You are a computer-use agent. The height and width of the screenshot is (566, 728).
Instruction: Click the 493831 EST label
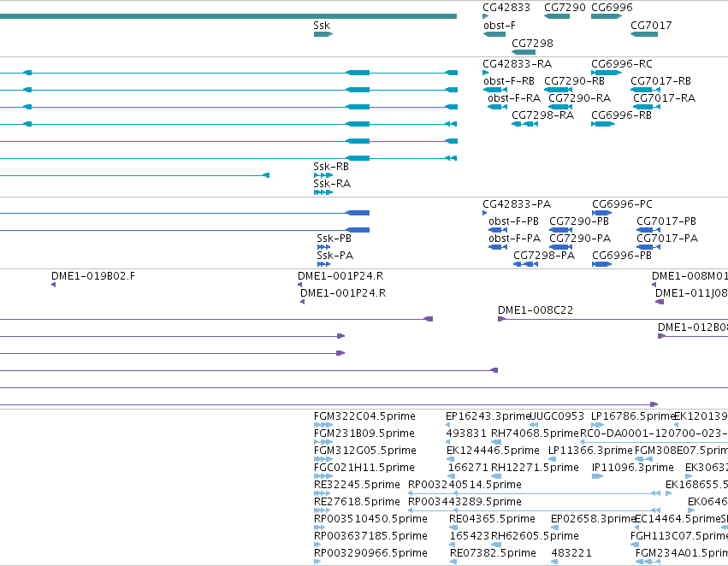pyautogui.click(x=466, y=433)
